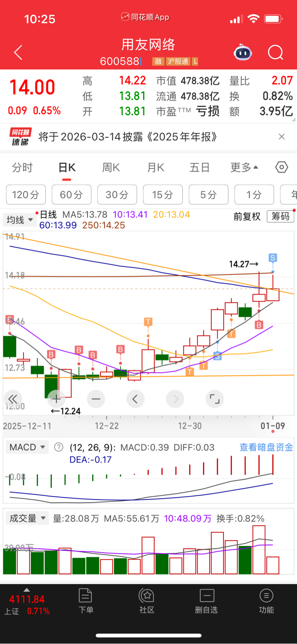Jump to earliest with double-left arrow
The image size is (297, 644).
(13, 399)
